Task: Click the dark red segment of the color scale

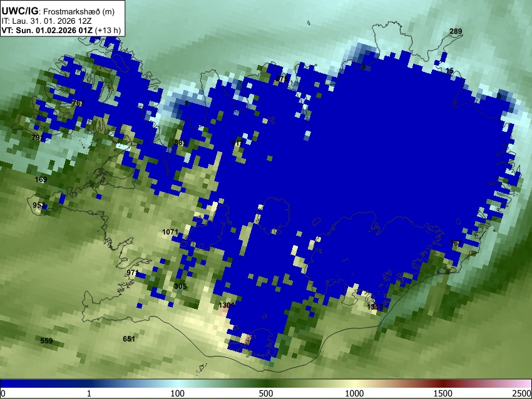Action: point(443,384)
